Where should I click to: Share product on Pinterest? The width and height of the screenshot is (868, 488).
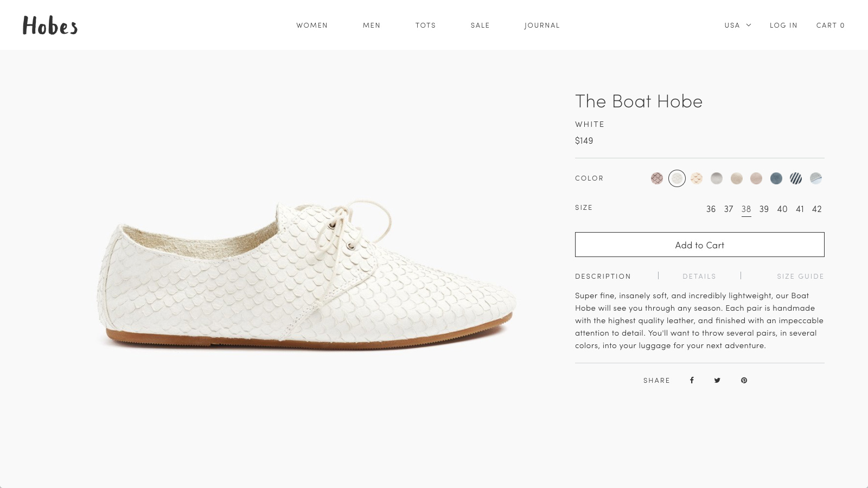pyautogui.click(x=744, y=381)
